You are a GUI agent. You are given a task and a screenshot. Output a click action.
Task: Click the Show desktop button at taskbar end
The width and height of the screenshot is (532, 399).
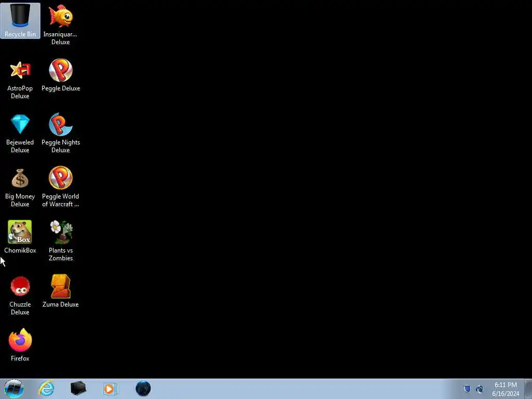click(x=528, y=389)
